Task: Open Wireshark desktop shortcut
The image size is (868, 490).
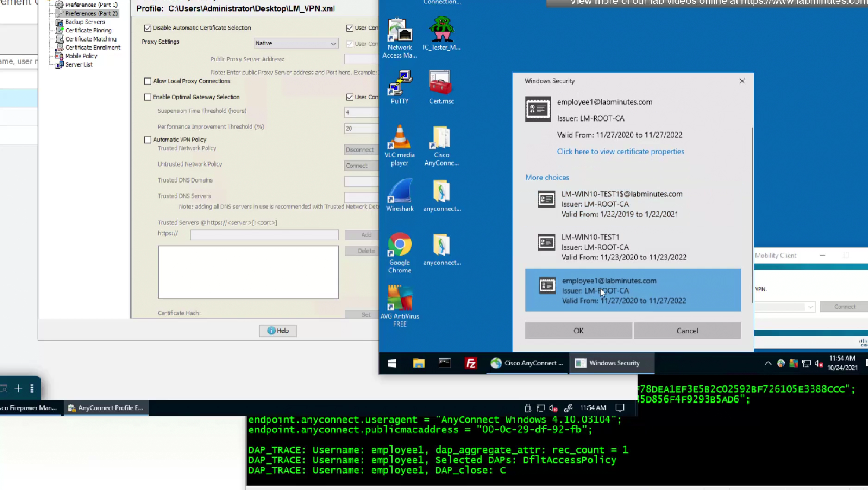Action: click(x=400, y=194)
